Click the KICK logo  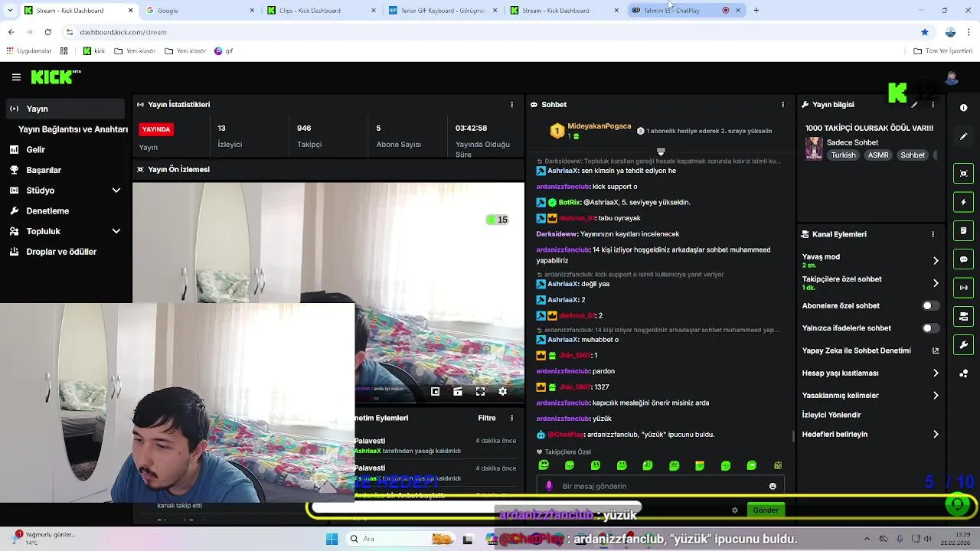click(55, 77)
